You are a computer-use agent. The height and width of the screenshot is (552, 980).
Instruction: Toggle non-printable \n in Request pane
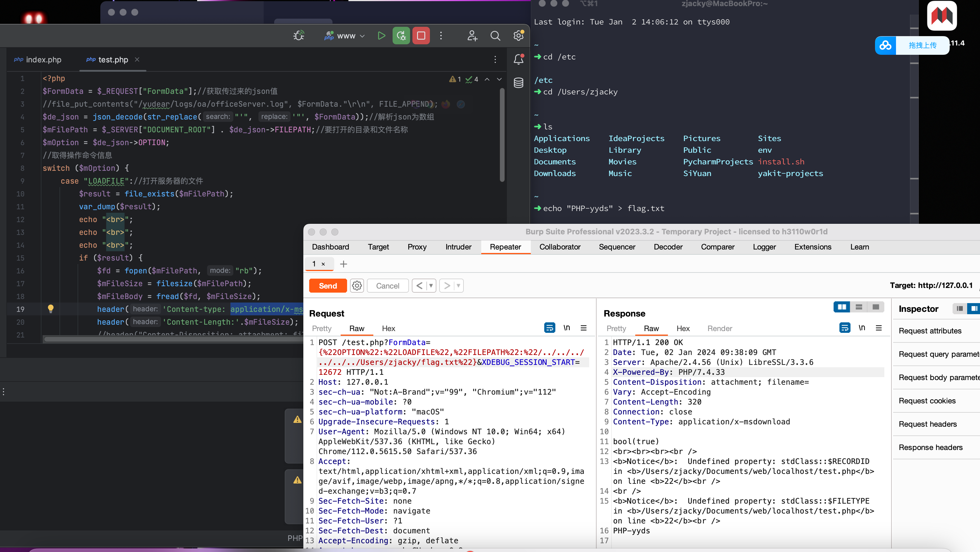click(567, 328)
